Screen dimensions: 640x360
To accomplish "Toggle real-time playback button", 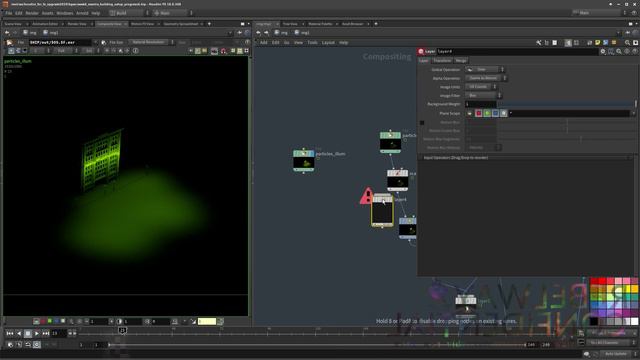I will coord(36,345).
